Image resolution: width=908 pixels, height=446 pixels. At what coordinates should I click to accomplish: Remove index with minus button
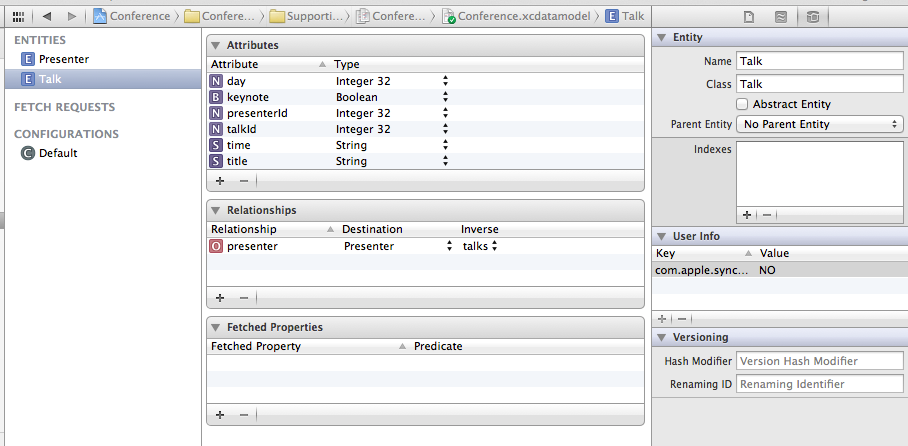coord(766,215)
